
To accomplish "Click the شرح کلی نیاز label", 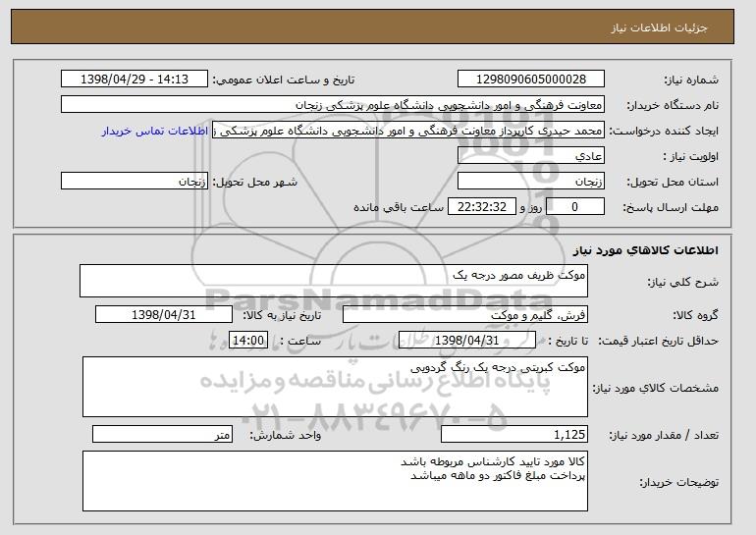I will click(x=683, y=282).
